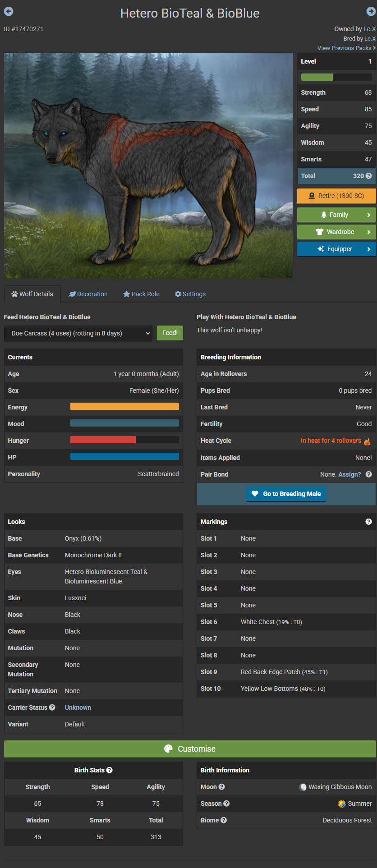Click the Moon help question icon

tap(222, 787)
